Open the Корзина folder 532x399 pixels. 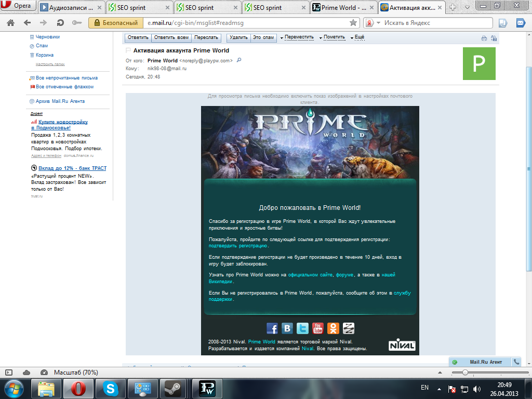[x=45, y=55]
